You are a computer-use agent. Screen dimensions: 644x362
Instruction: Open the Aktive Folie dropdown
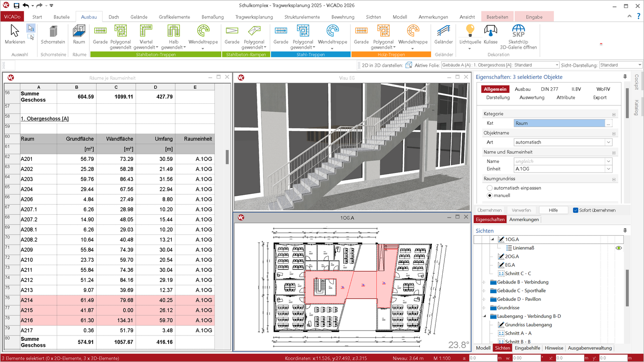(x=557, y=65)
